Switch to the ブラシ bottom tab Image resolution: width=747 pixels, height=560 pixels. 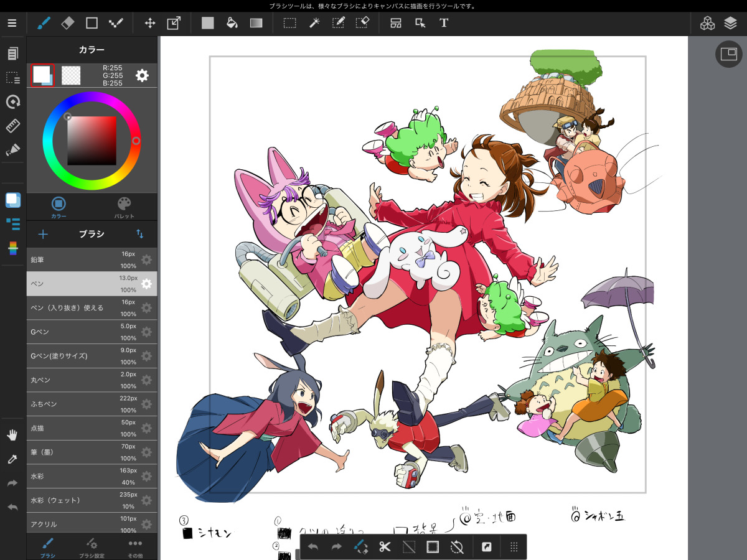[x=48, y=546]
